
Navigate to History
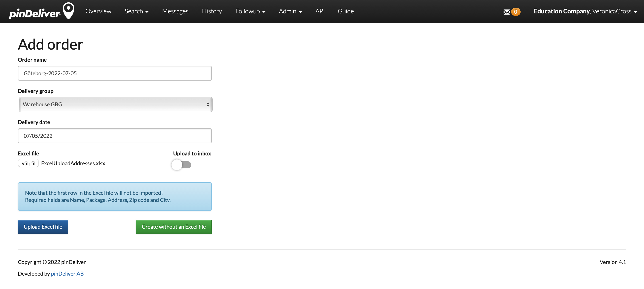pos(212,11)
